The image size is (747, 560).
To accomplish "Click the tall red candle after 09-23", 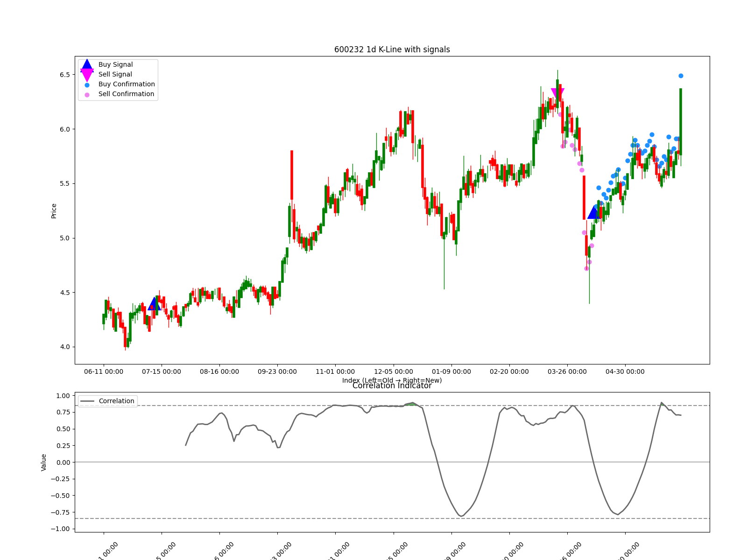I will tap(292, 175).
